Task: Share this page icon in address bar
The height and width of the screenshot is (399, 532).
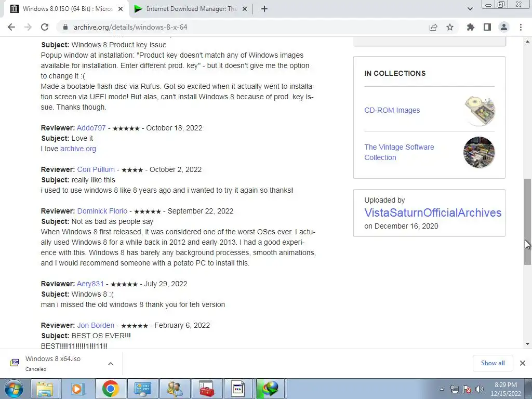Action: coord(433,27)
